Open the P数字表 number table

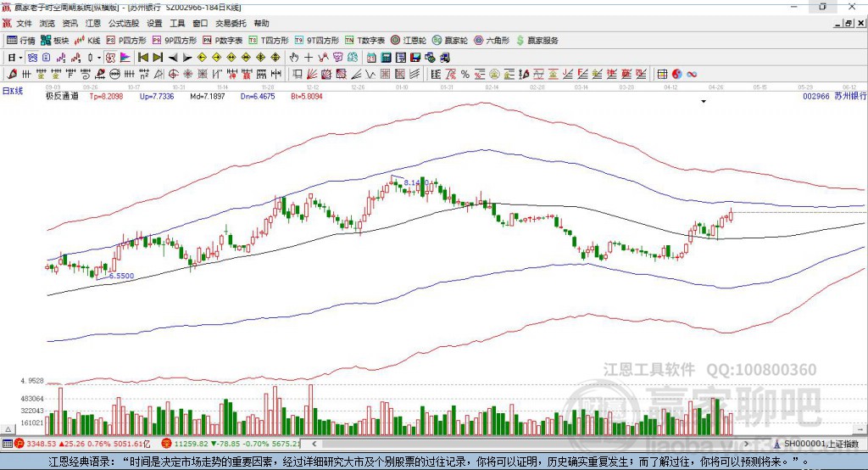coord(223,41)
